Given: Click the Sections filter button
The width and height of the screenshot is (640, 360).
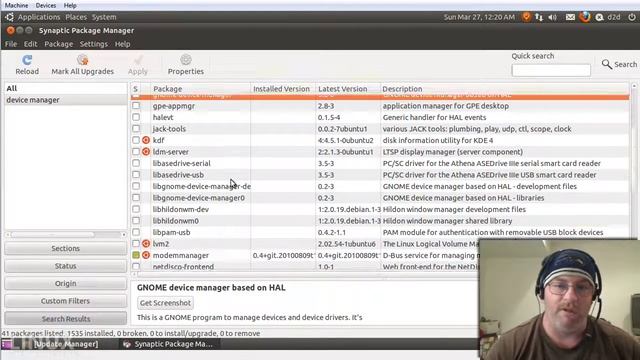Looking at the screenshot, I should coord(65,248).
